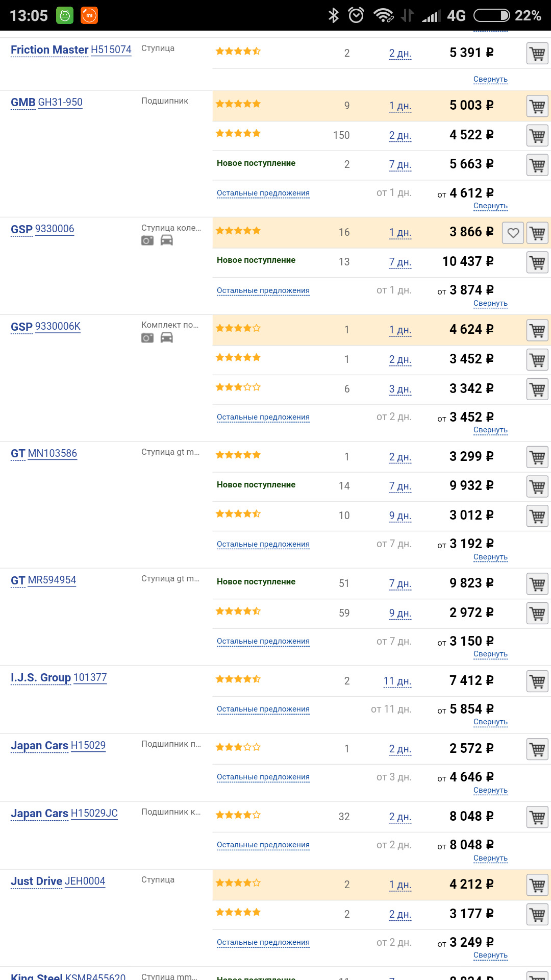Add GMB GH31-950 4 522 ₽ offer to cart
551x980 pixels.
pos(537,136)
